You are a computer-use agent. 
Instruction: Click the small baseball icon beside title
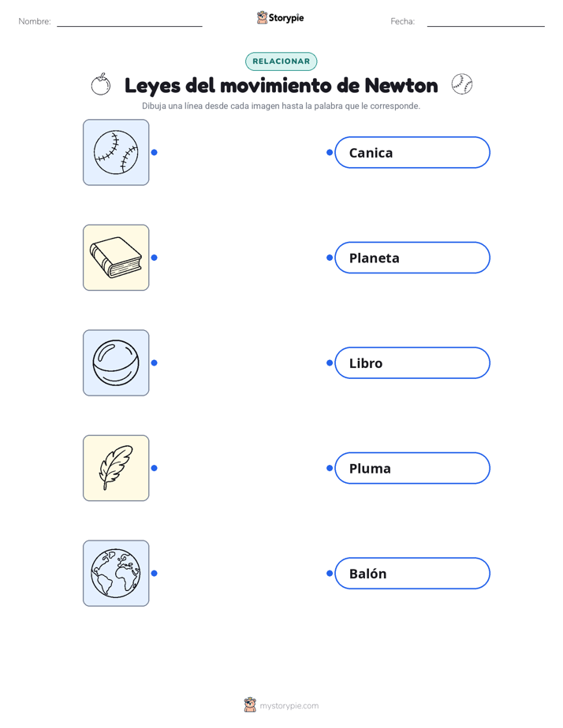[462, 84]
